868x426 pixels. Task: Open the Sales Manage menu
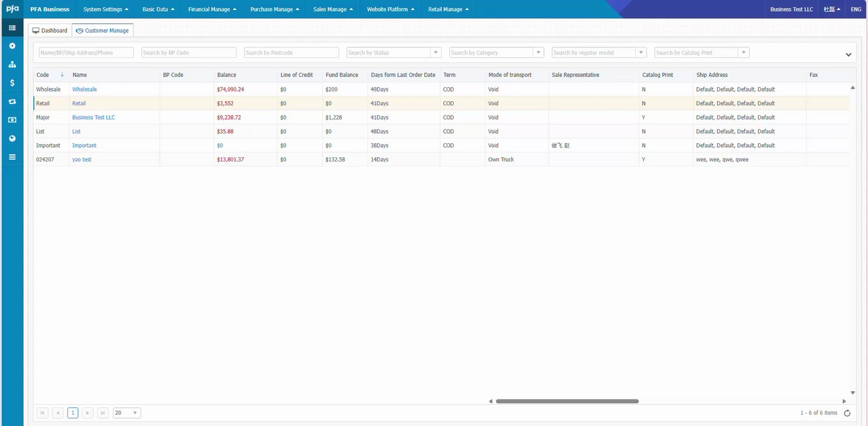(333, 9)
